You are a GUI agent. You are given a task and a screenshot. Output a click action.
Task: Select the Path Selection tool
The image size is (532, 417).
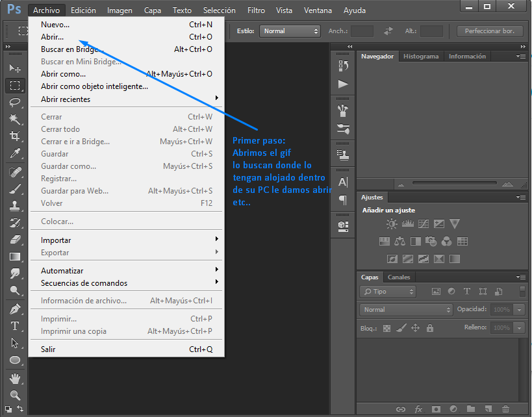(x=14, y=343)
